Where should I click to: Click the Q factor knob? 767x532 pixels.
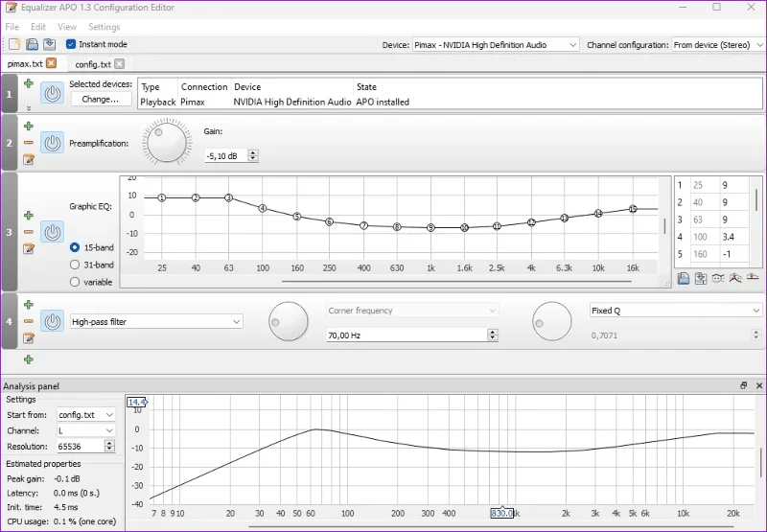point(552,321)
